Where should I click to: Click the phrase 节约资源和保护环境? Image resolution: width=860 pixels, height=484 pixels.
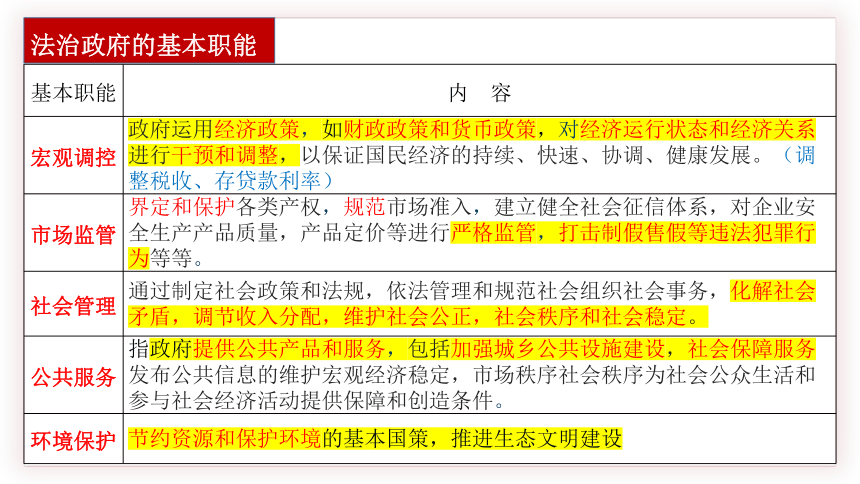coord(225,438)
